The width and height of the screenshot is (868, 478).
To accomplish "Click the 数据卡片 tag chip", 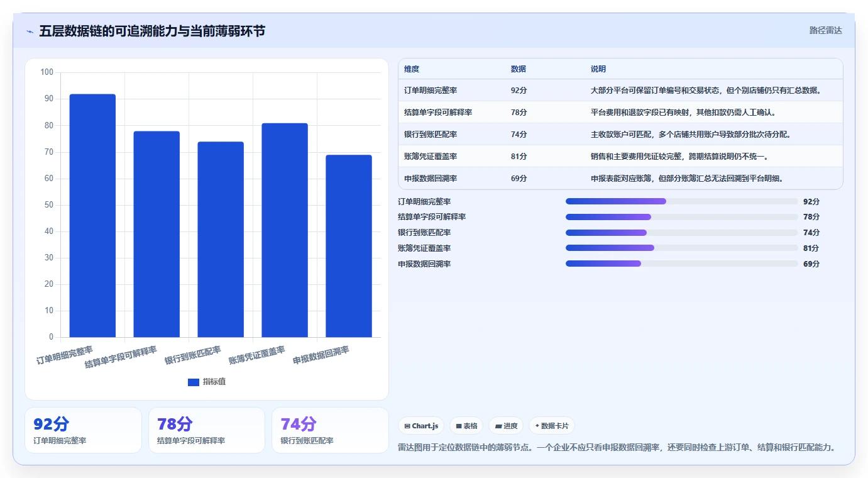I will (551, 426).
